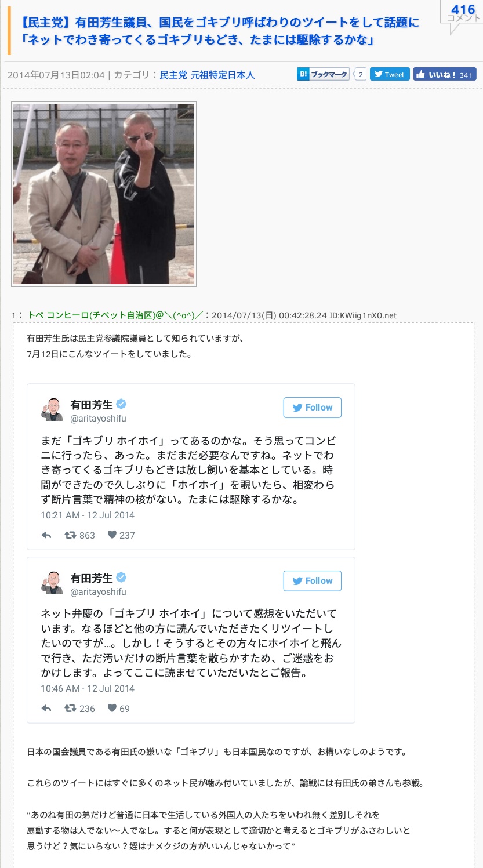
Task: Click the bookmark count bubble showing 2
Action: click(x=361, y=74)
